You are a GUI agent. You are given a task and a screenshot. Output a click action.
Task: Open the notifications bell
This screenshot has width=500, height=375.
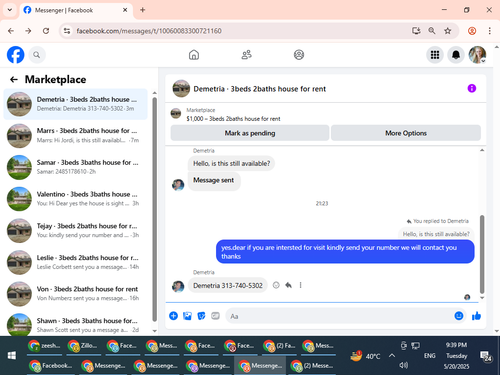pyautogui.click(x=456, y=55)
